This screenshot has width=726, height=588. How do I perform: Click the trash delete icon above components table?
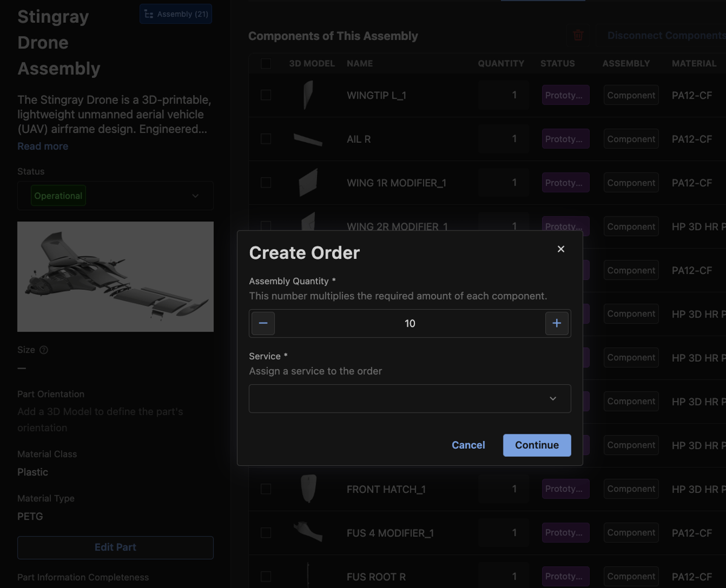(x=578, y=36)
